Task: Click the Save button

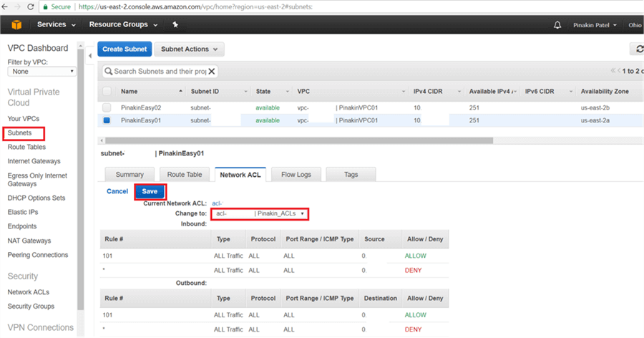Action: pos(150,191)
